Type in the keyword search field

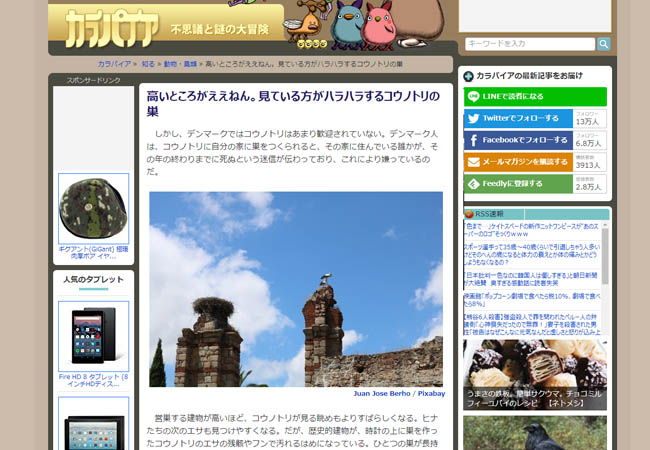530,44
